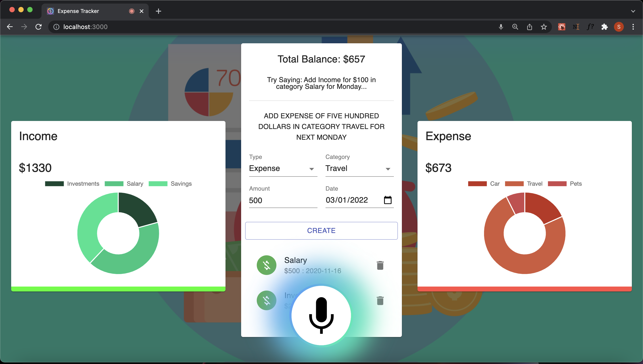Click the browser extensions puzzle icon
The height and width of the screenshot is (364, 643).
(605, 27)
